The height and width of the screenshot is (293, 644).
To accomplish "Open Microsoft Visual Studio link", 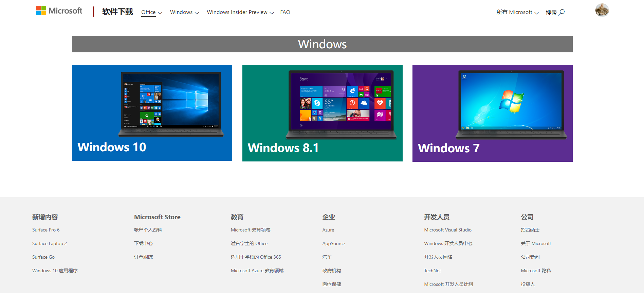I will tap(448, 230).
